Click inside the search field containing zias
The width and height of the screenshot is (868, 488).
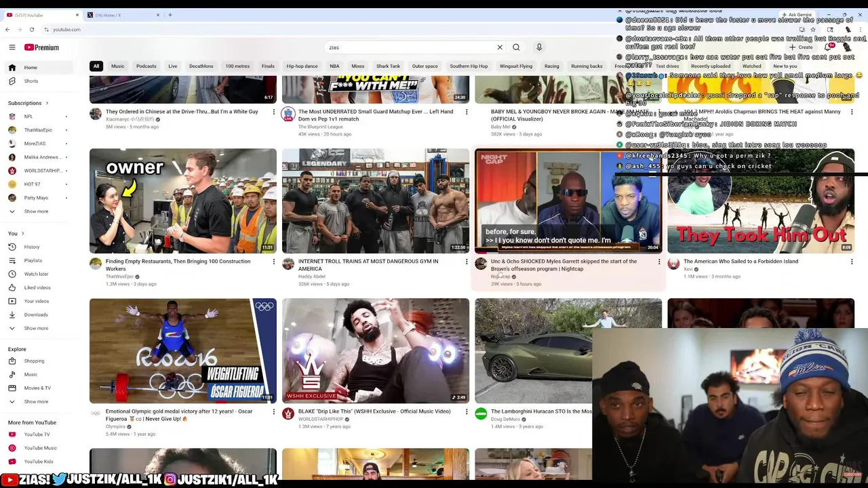click(410, 47)
